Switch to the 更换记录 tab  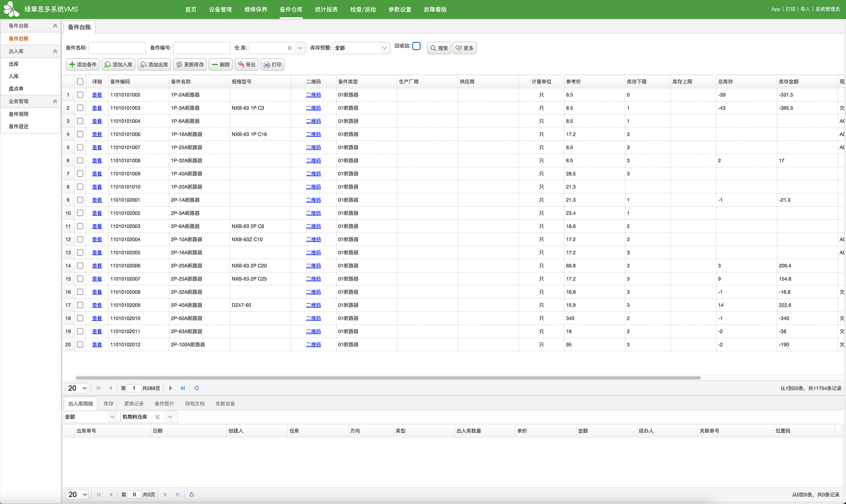coord(134,404)
